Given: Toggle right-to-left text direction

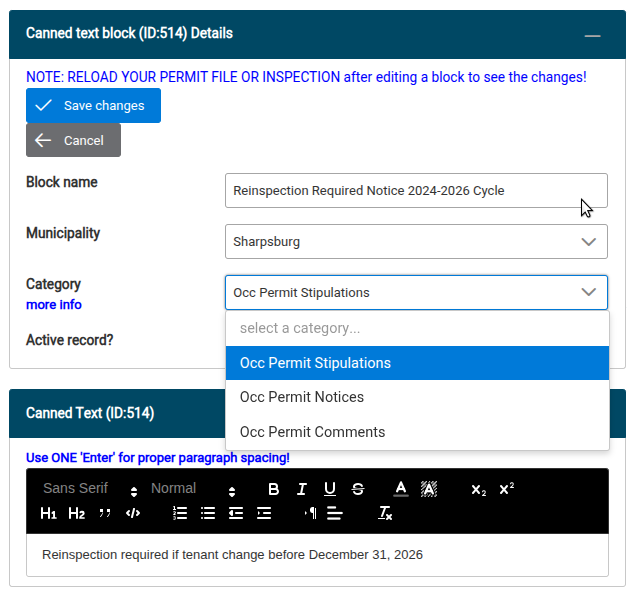Looking at the screenshot, I should pos(310,513).
